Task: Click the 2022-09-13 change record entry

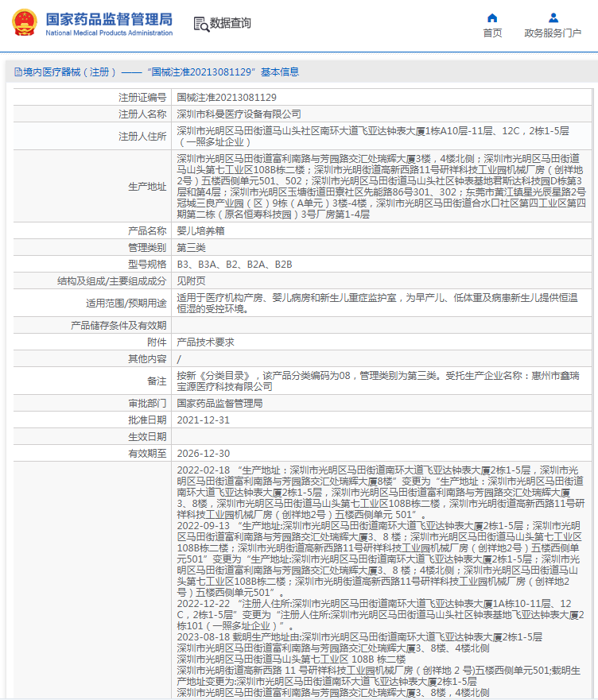Action: pos(379,559)
